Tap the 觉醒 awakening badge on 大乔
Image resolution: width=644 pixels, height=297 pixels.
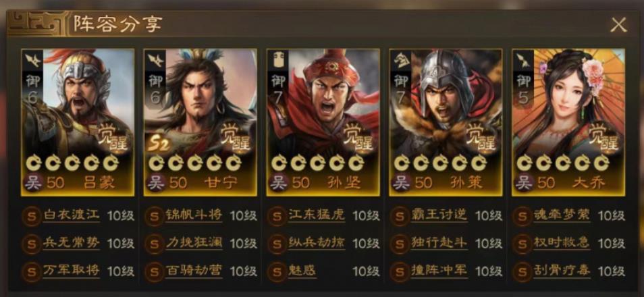tap(603, 138)
